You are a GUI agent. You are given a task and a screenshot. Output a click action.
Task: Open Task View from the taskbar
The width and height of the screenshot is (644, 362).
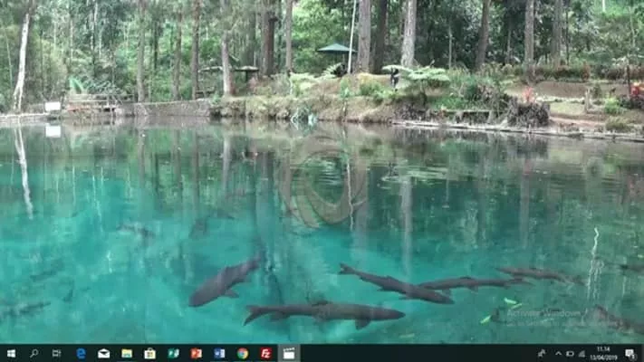tap(57, 353)
